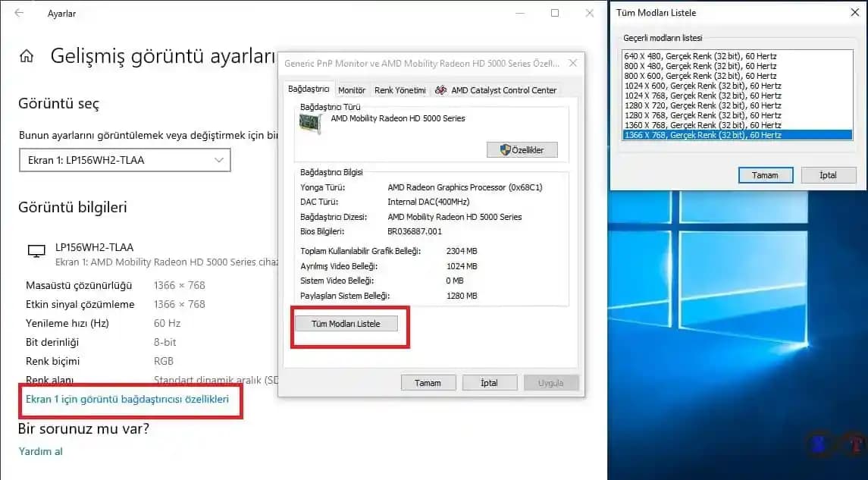This screenshot has width=868, height=480.
Task: Open the Ekran 1: LP156WH2-TLAA display dropdown
Action: click(x=124, y=160)
